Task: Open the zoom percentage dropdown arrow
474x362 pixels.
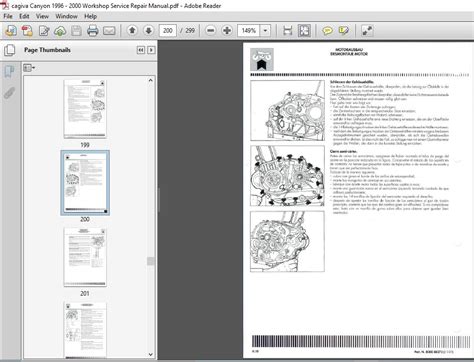Action: (x=265, y=31)
